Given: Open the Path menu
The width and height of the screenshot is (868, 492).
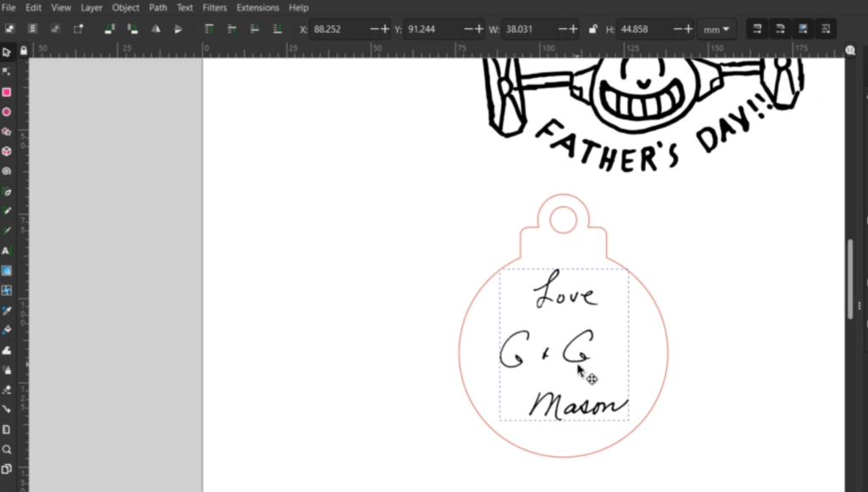Looking at the screenshot, I should tap(158, 8).
